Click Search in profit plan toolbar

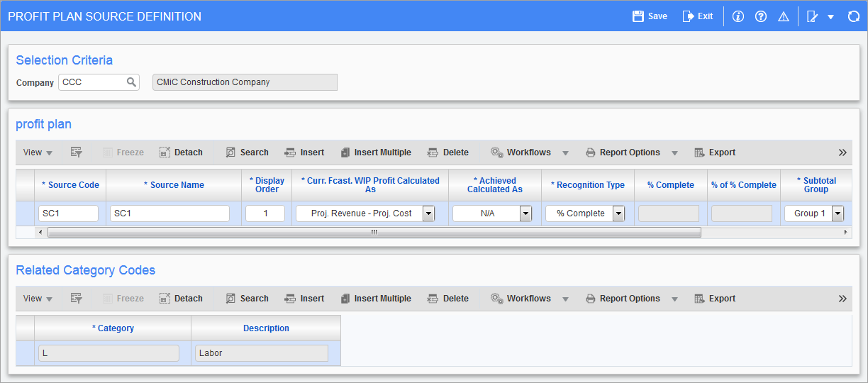click(247, 152)
